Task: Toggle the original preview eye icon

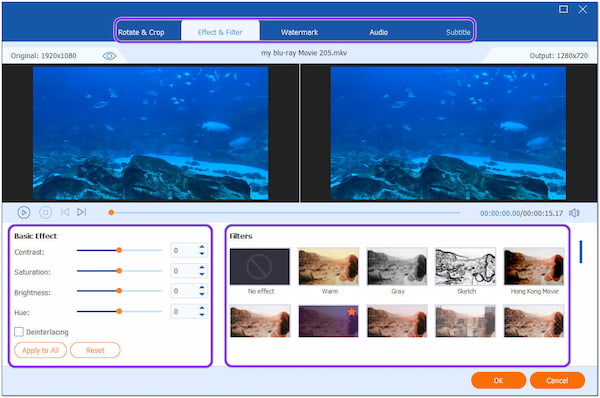Action: pos(109,56)
